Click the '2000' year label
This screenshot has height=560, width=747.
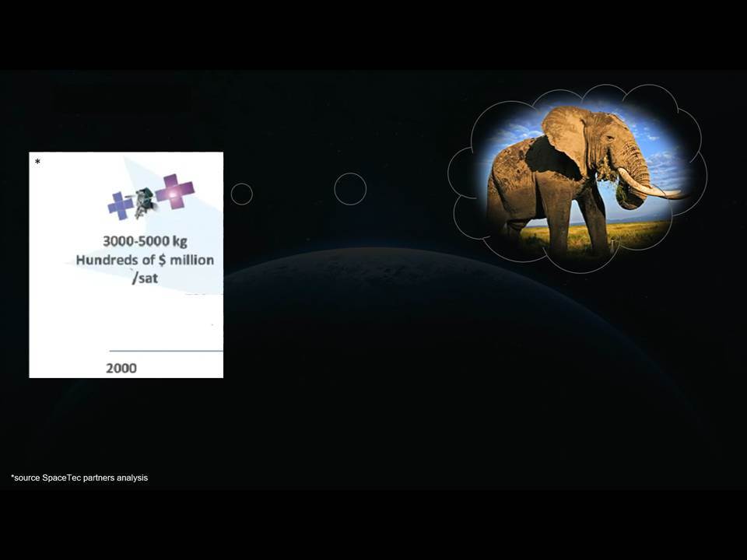(x=121, y=368)
